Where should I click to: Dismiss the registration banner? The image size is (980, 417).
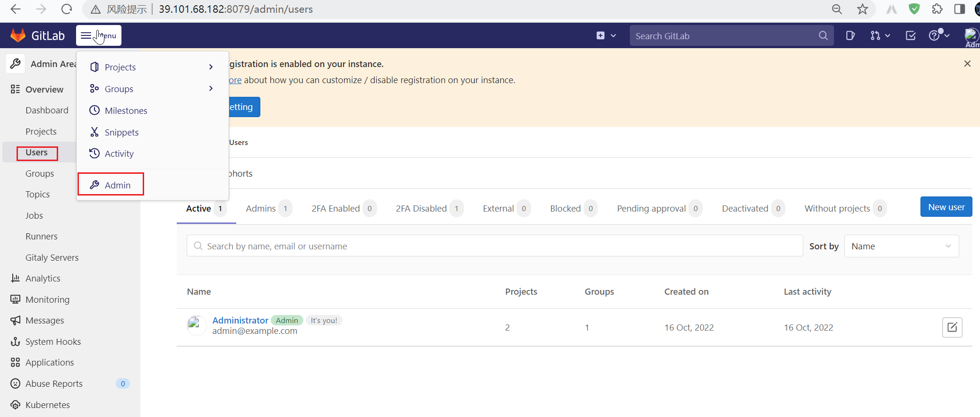tap(967, 64)
